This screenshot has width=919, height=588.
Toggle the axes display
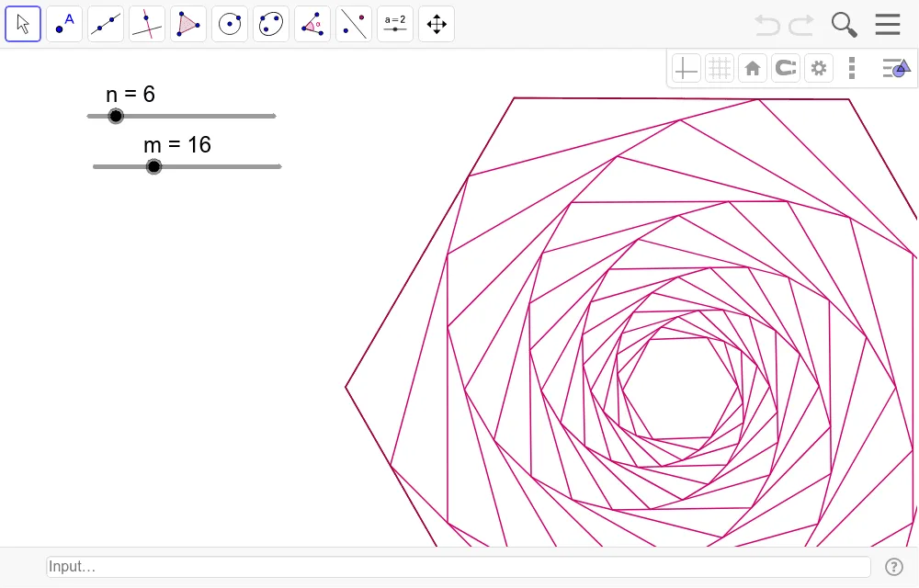[x=686, y=69]
